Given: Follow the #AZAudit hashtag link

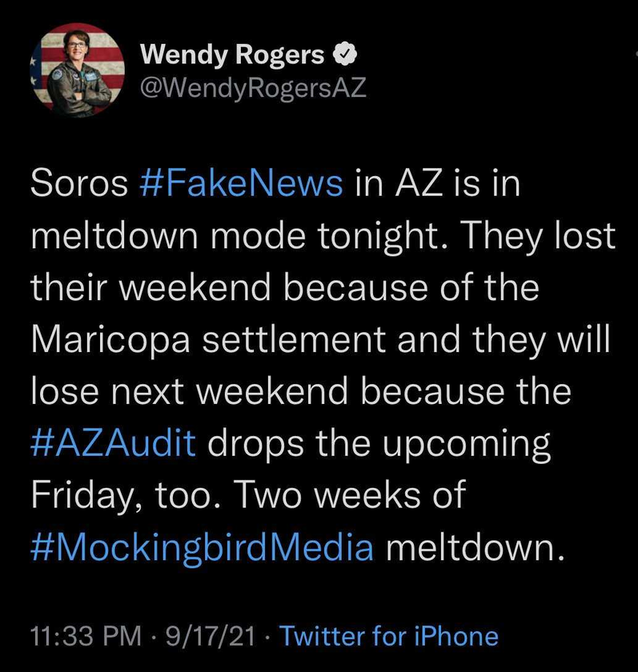Looking at the screenshot, I should pyautogui.click(x=114, y=443).
